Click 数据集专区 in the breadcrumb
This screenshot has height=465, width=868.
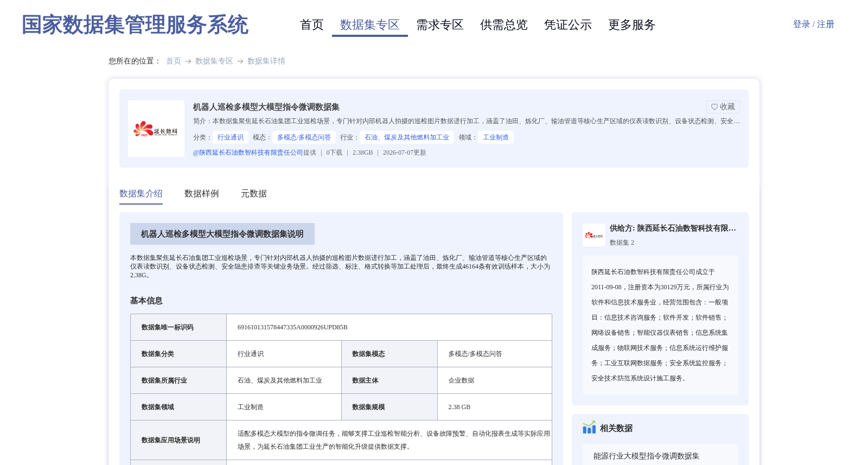pos(214,61)
